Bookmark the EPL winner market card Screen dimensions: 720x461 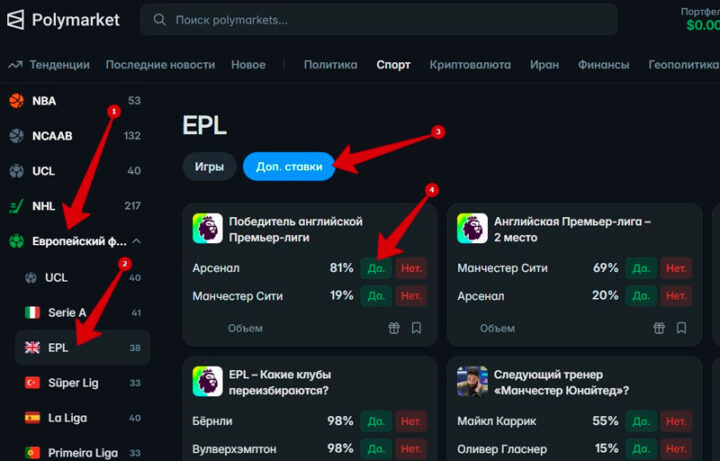click(416, 327)
